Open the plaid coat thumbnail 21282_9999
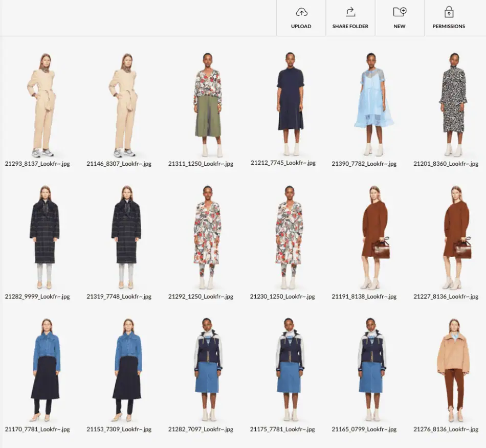The image size is (486, 448). tap(45, 238)
